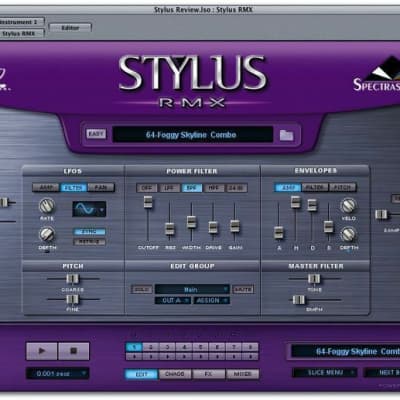Click the envelope S fader
Image resolution: width=400 pixels, height=400 pixels.
(x=329, y=227)
